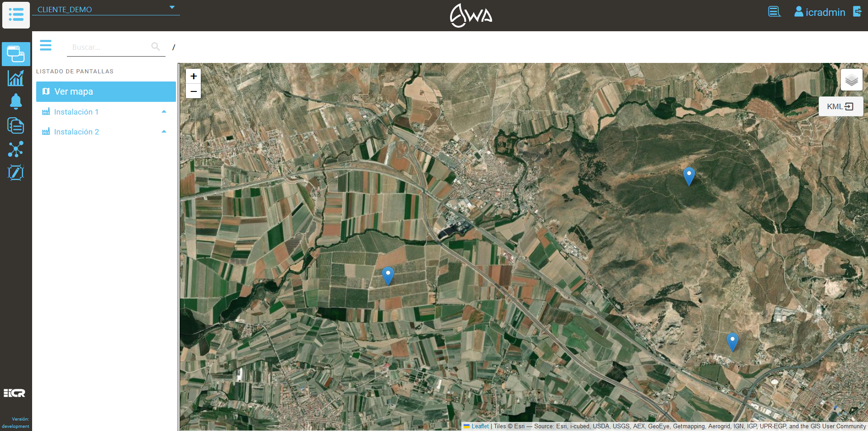The image size is (868, 431).
Task: Open the reports documents sidebar icon
Action: (16, 125)
